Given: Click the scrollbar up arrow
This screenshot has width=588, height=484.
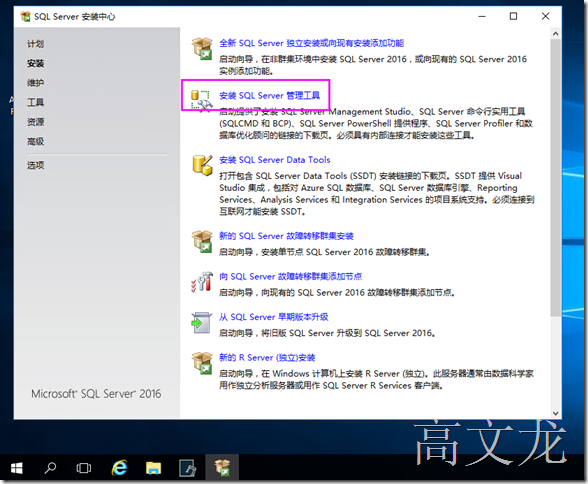Looking at the screenshot, I should pyautogui.click(x=555, y=34).
